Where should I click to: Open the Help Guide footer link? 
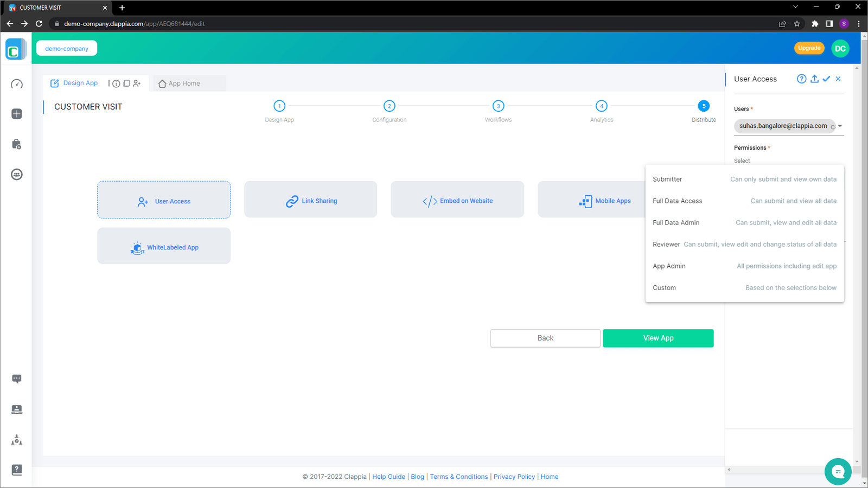388,476
